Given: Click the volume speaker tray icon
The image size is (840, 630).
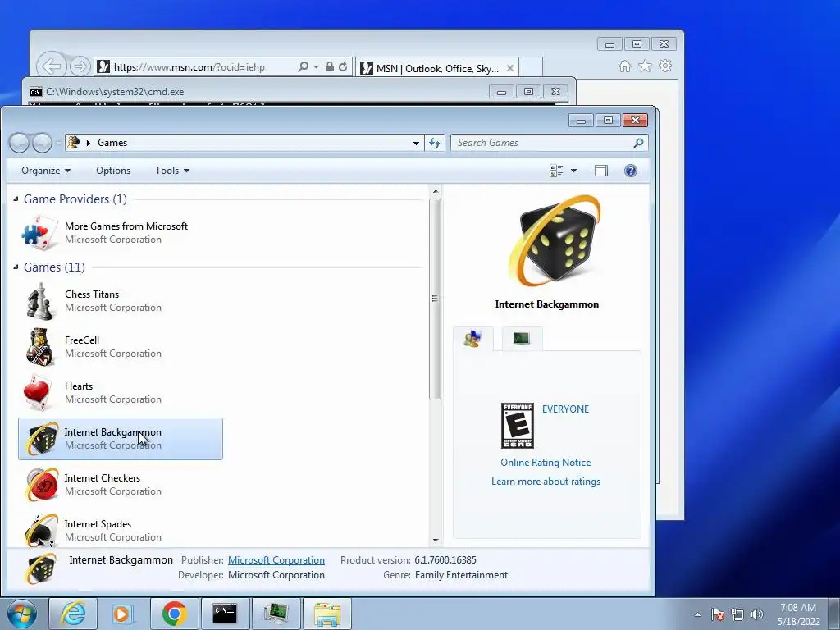Looking at the screenshot, I should tap(757, 614).
